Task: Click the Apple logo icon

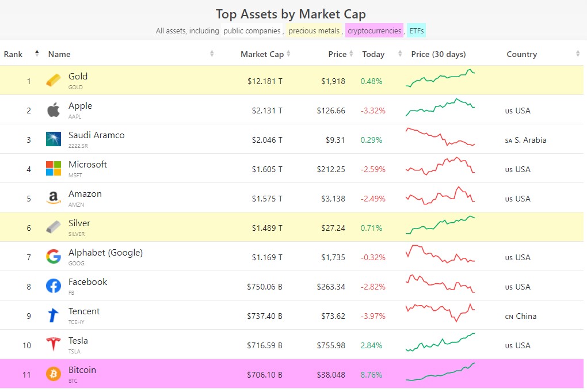Action: [53, 110]
